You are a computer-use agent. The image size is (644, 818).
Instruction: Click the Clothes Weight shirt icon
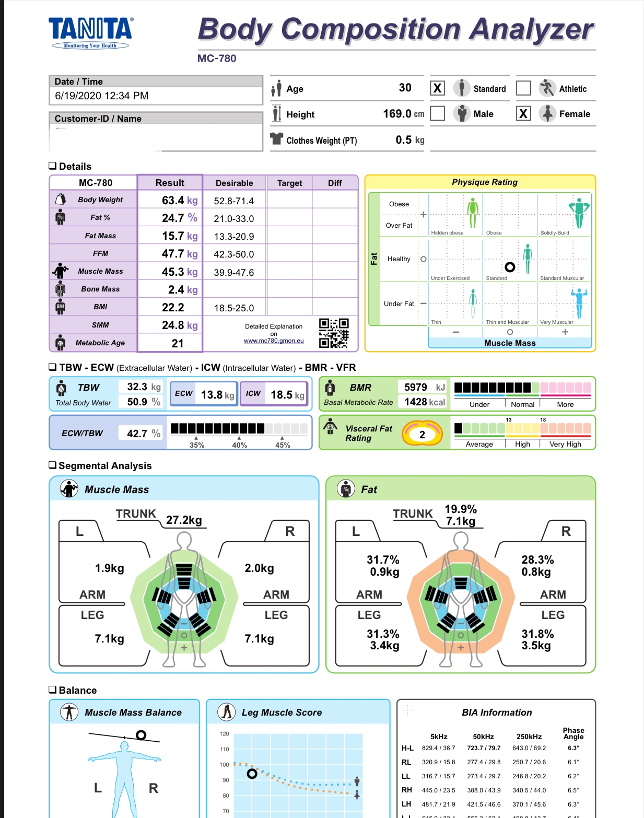pos(276,138)
